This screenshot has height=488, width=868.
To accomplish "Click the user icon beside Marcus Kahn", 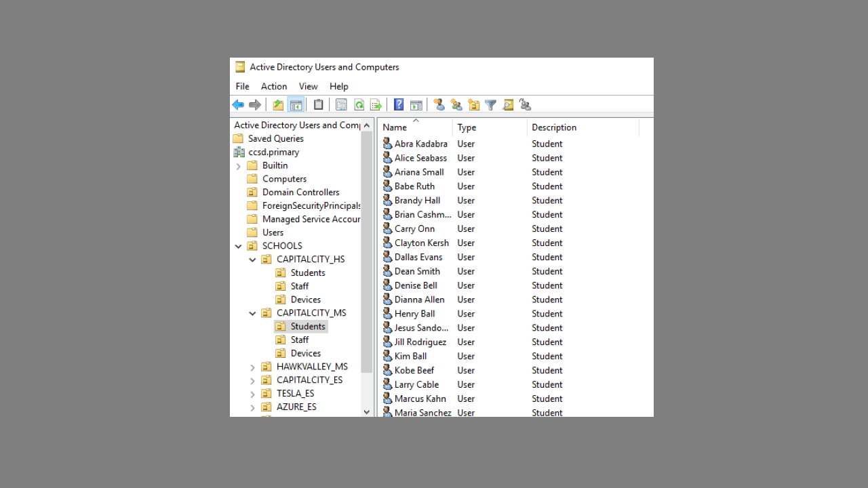I will (x=387, y=399).
